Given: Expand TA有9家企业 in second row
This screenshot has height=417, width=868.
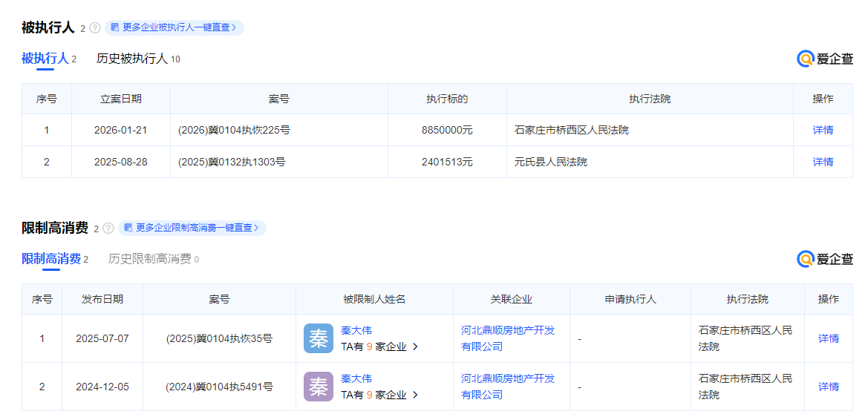Looking at the screenshot, I should coord(379,395).
